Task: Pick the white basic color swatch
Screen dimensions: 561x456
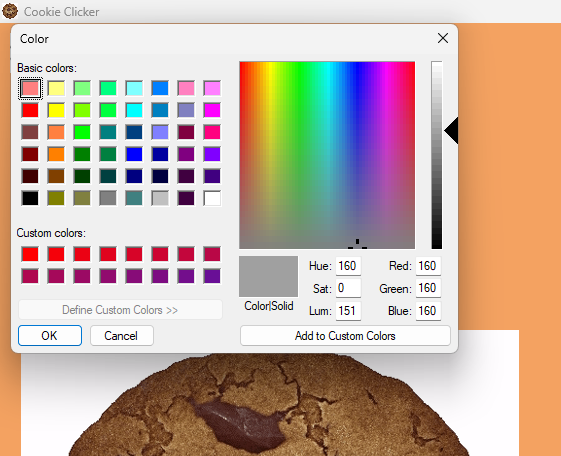Action: (x=212, y=198)
